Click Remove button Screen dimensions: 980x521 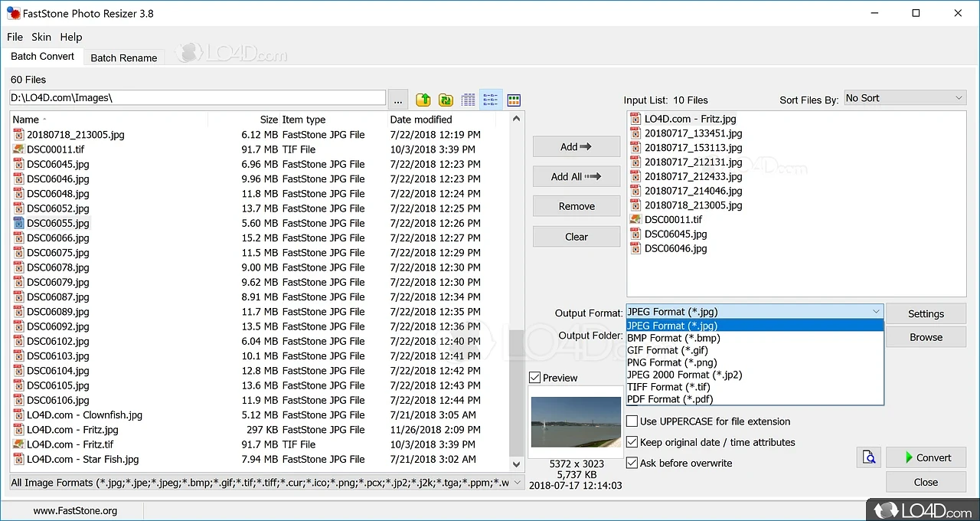tap(577, 206)
